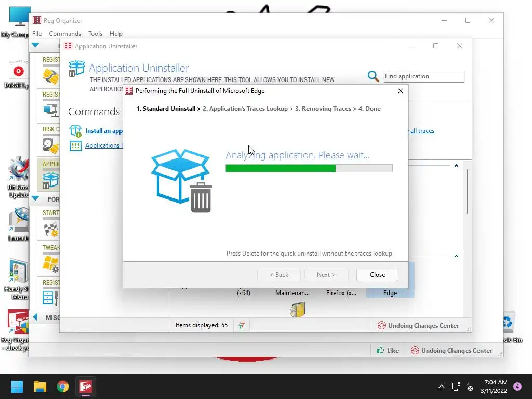This screenshot has width=532, height=399.
Task: Click inside the Find application search field
Action: [x=423, y=76]
